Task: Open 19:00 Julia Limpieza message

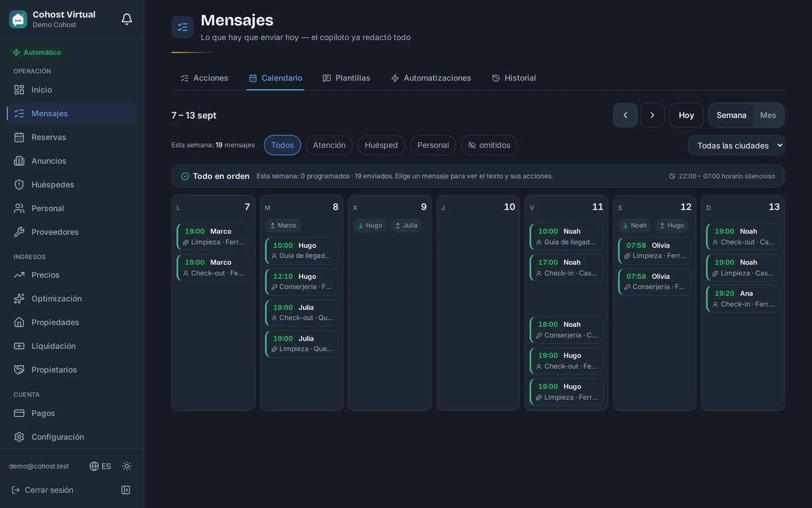Action: click(302, 344)
